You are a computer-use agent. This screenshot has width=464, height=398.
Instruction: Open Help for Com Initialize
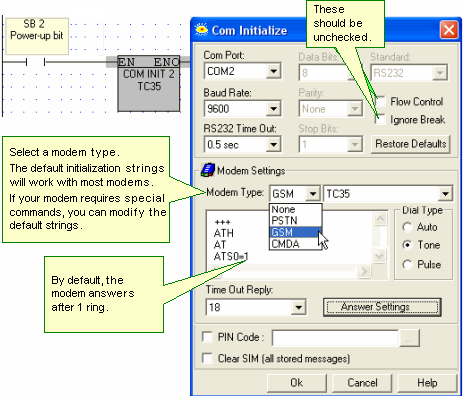tap(427, 383)
